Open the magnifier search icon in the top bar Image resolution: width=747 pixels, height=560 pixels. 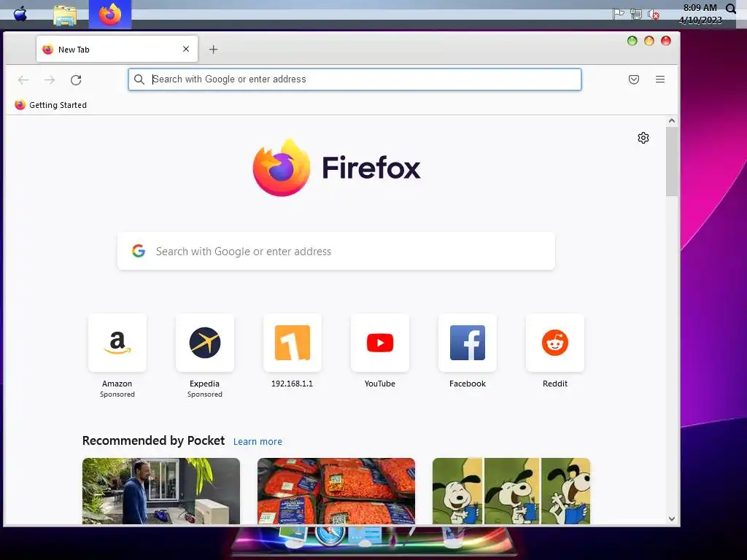click(x=731, y=8)
